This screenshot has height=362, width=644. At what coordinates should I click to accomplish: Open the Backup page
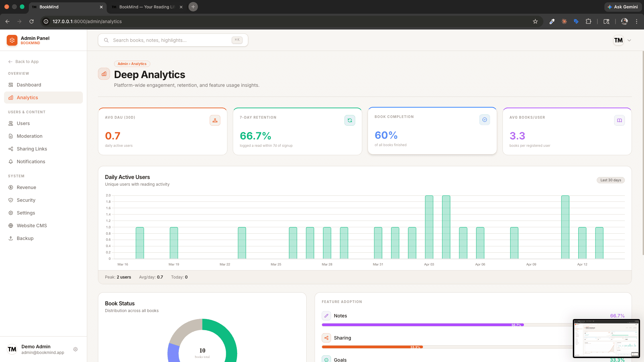(x=43, y=238)
